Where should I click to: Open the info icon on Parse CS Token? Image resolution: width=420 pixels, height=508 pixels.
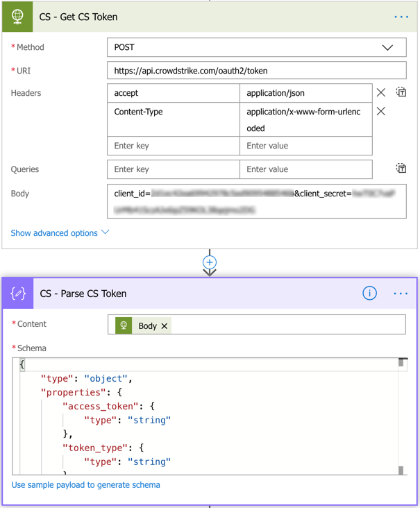[369, 294]
